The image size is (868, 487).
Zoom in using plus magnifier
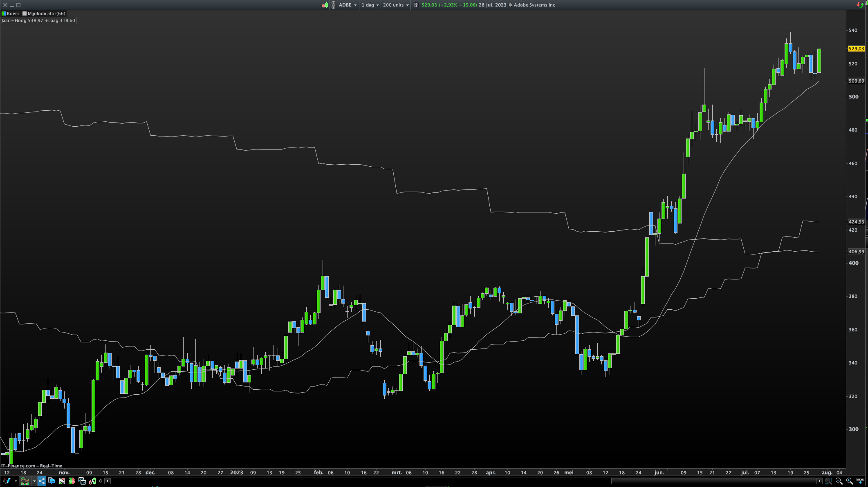(x=850, y=481)
